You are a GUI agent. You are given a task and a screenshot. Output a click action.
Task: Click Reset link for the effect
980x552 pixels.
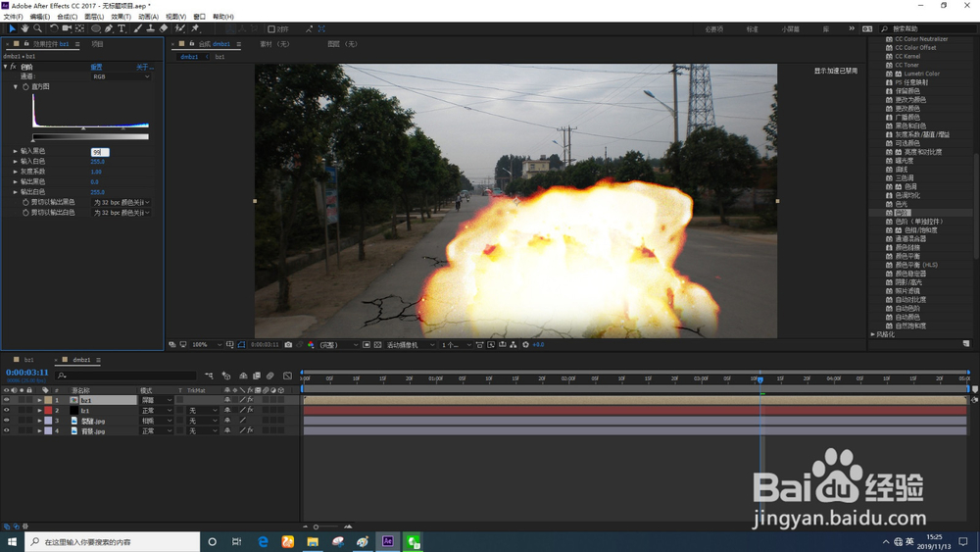[96, 67]
